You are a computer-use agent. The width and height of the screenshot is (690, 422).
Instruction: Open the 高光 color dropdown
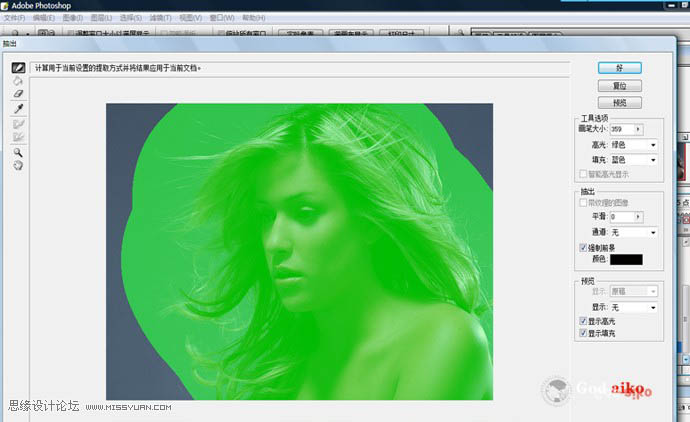coord(633,144)
